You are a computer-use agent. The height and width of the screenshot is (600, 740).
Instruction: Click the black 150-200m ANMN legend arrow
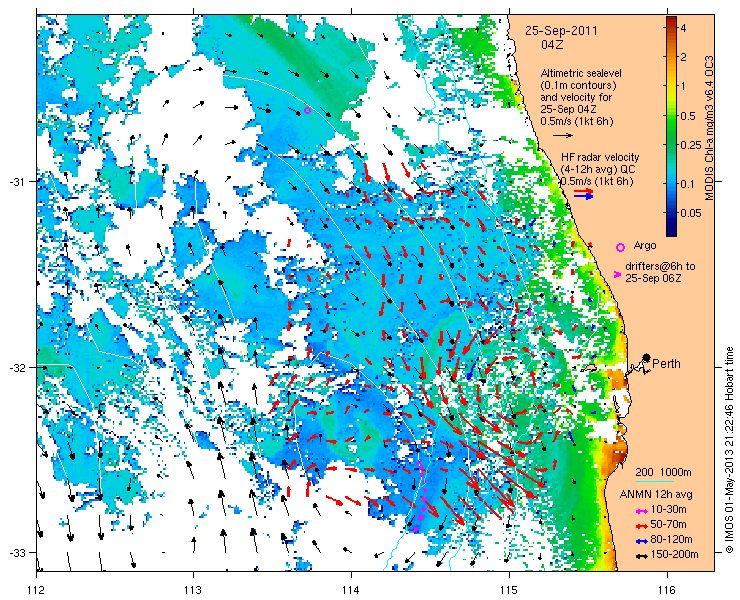pyautogui.click(x=641, y=556)
